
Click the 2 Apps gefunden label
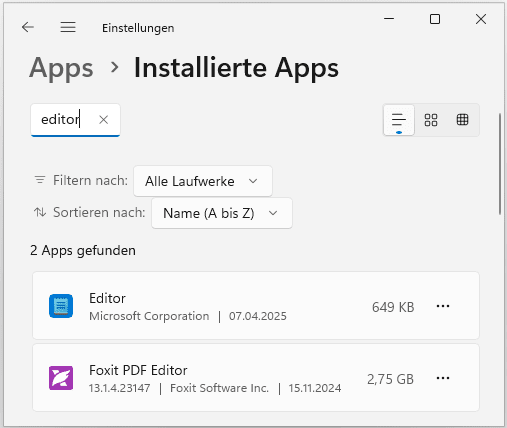coord(83,250)
